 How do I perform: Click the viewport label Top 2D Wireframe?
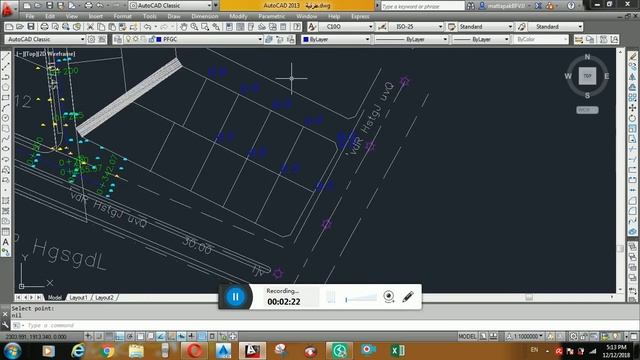(46, 53)
